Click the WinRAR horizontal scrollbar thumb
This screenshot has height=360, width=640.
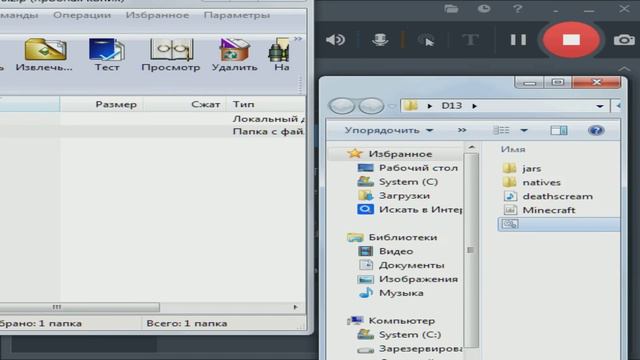click(x=80, y=307)
